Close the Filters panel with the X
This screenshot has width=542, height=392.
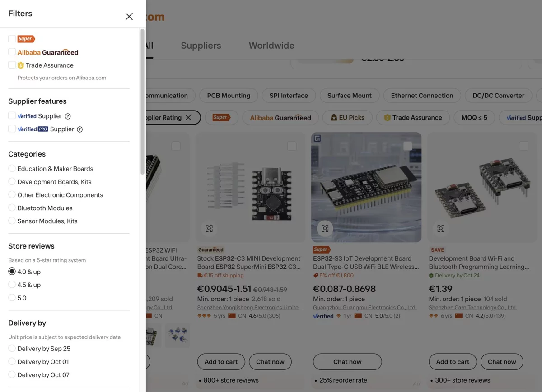pyautogui.click(x=129, y=16)
